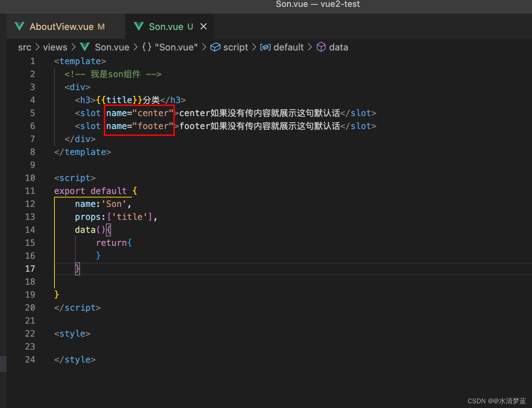
Task: Click the Vue icon on Son.vue tab
Action: [x=139, y=26]
